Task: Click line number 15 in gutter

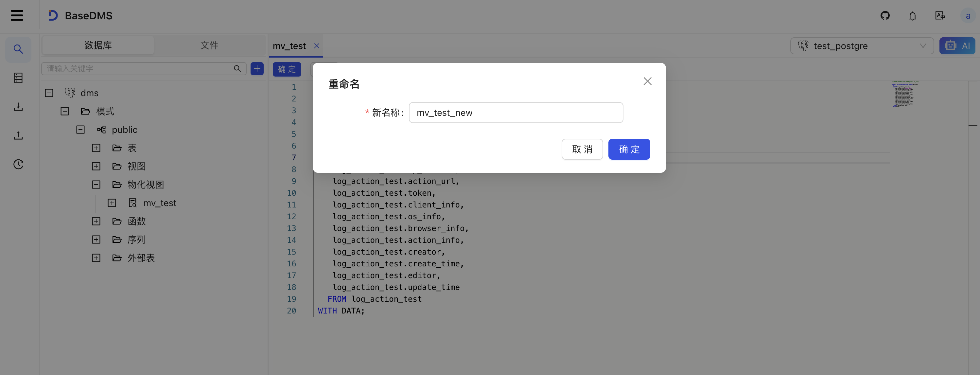Action: point(291,252)
